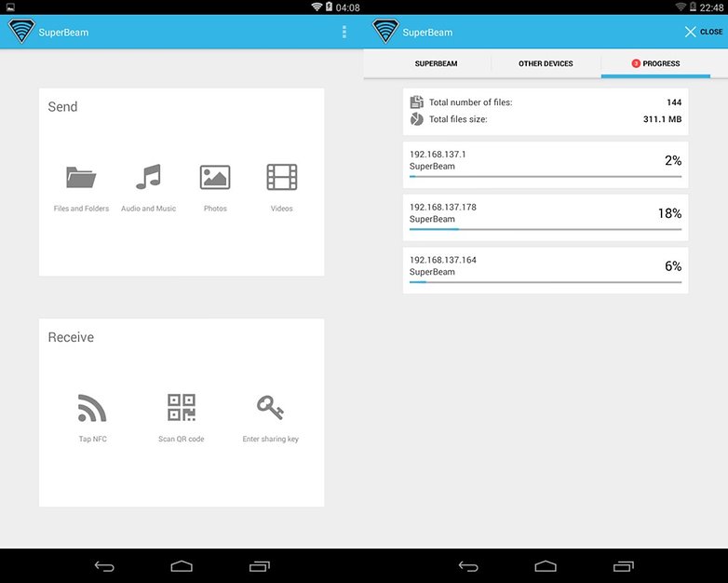
Task: Click the 144 files count value
Action: pos(674,102)
